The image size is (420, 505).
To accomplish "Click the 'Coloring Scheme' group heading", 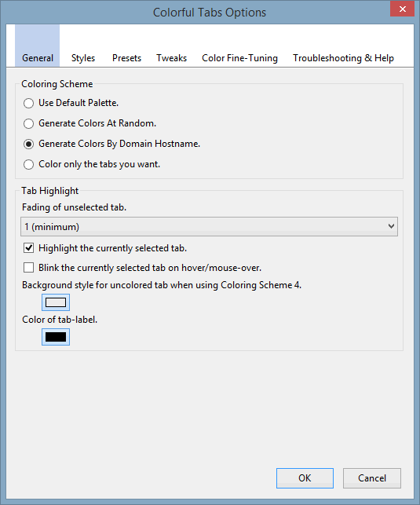I will click(57, 84).
